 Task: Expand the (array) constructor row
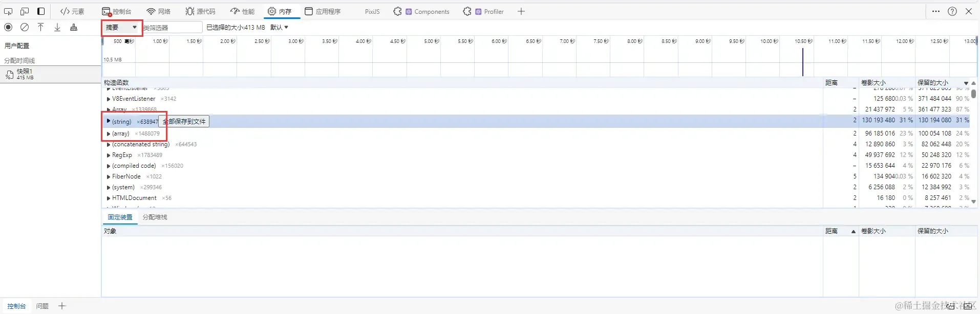coord(108,133)
